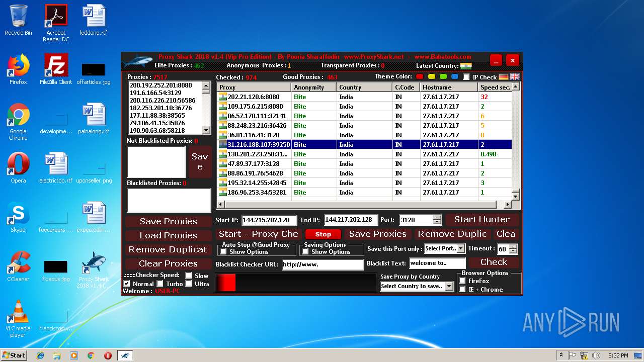Viewport: 644px width, 362px height.
Task: Toggle Auto Stop Show Options checkbox
Action: click(x=223, y=252)
